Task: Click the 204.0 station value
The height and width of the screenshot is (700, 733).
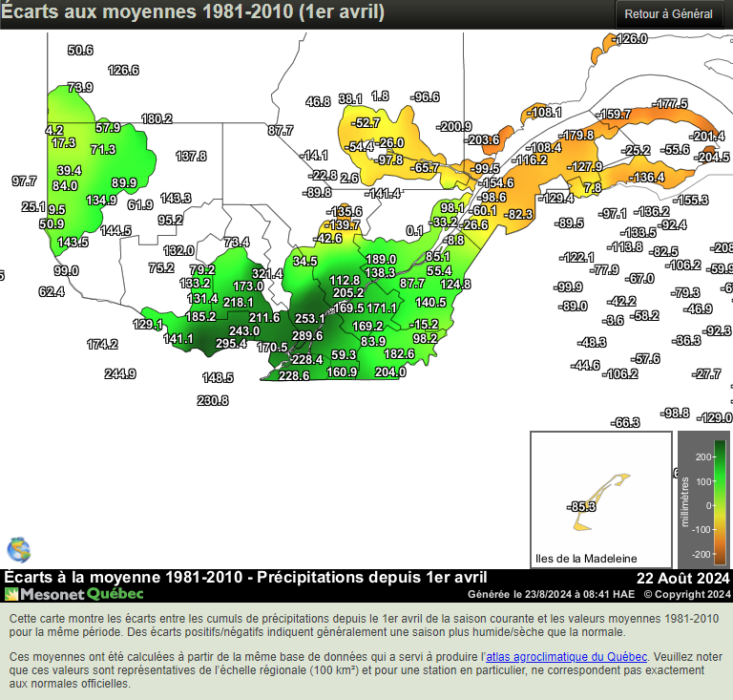Action: [x=390, y=372]
